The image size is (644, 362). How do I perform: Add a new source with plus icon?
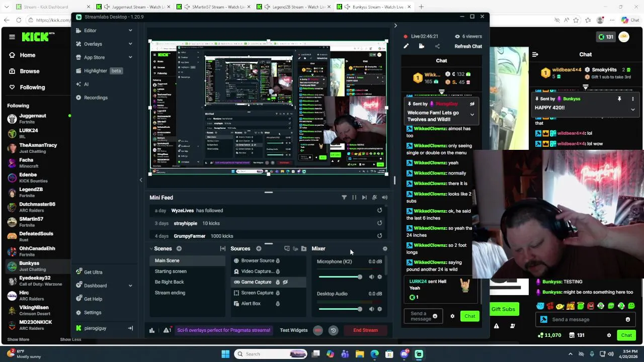tap(259, 248)
